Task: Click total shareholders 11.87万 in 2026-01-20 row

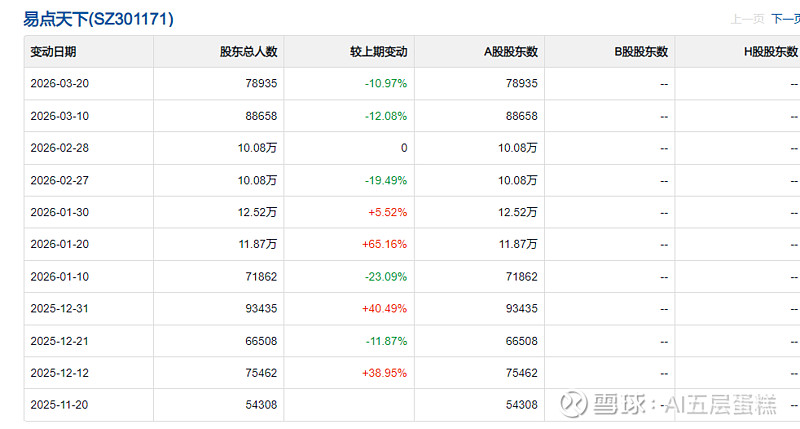Action: [258, 244]
